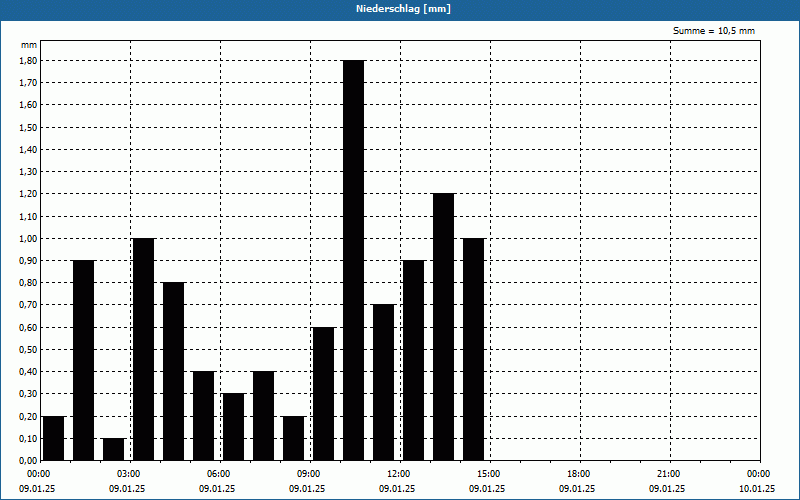
Task: Select the 0,50 y-axis value
Action: coord(28,349)
